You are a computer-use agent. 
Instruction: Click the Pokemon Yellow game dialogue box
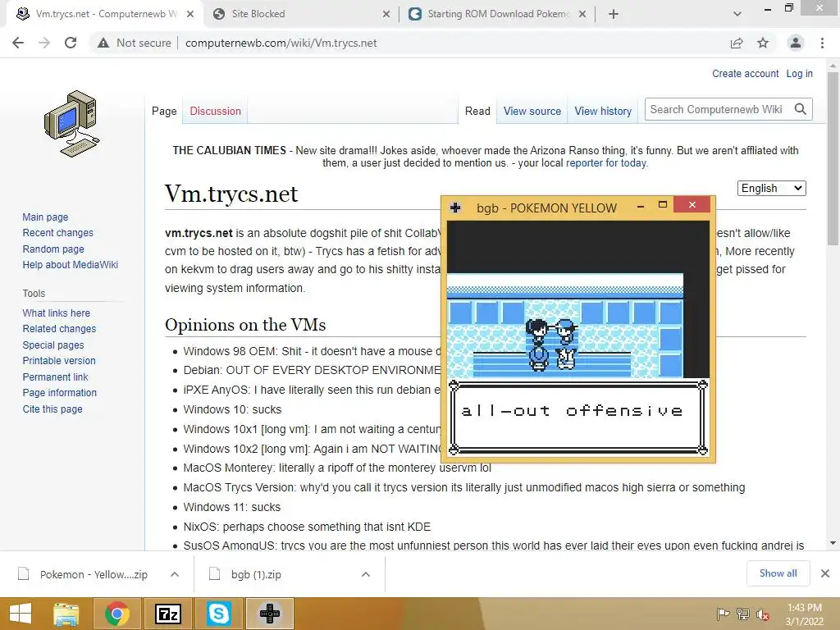(x=578, y=418)
